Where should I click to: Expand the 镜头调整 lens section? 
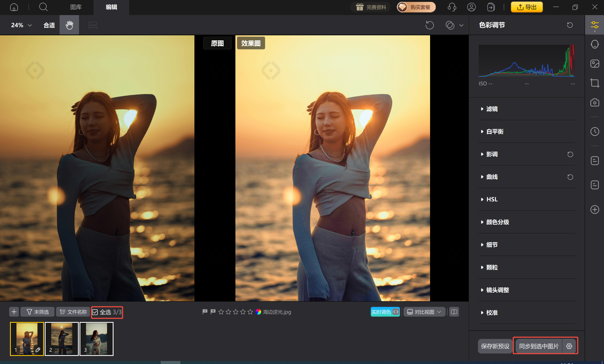[x=527, y=290]
